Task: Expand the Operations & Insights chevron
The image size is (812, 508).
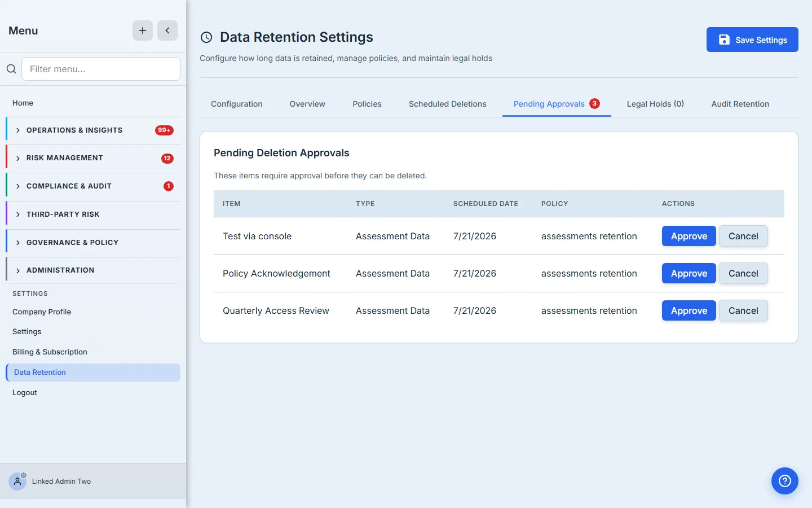Action: (x=18, y=130)
